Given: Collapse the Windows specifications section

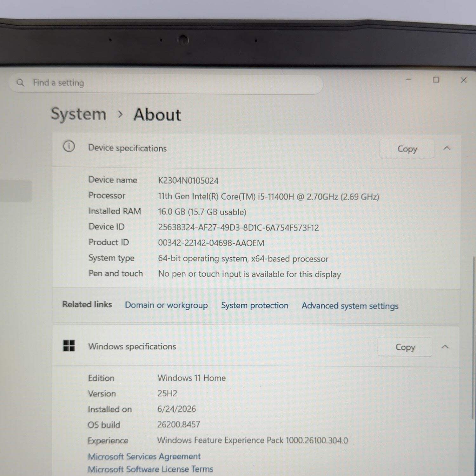Looking at the screenshot, I should coord(445,347).
